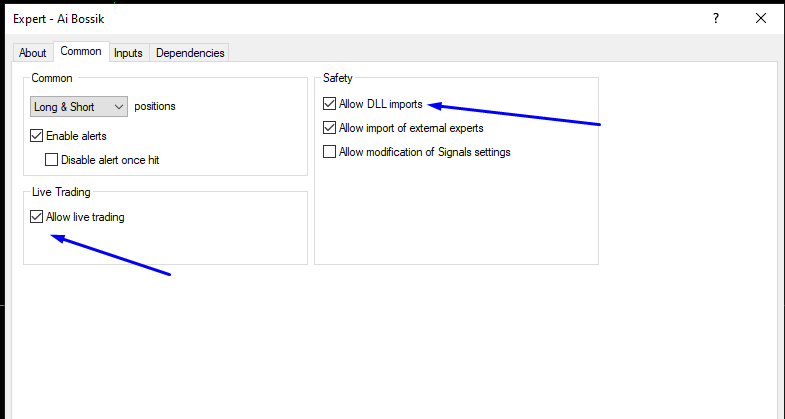Image resolution: width=785 pixels, height=419 pixels.
Task: Open the help question mark button
Action: click(715, 19)
